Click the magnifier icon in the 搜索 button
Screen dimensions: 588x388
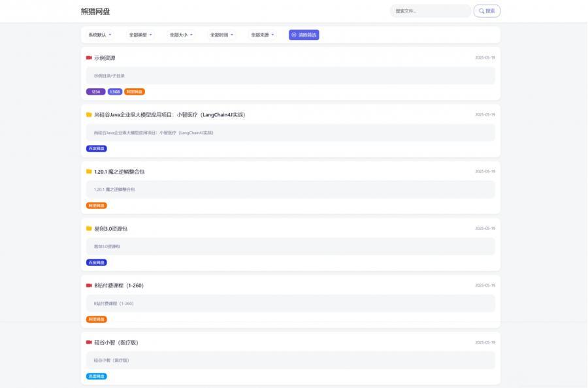point(482,11)
